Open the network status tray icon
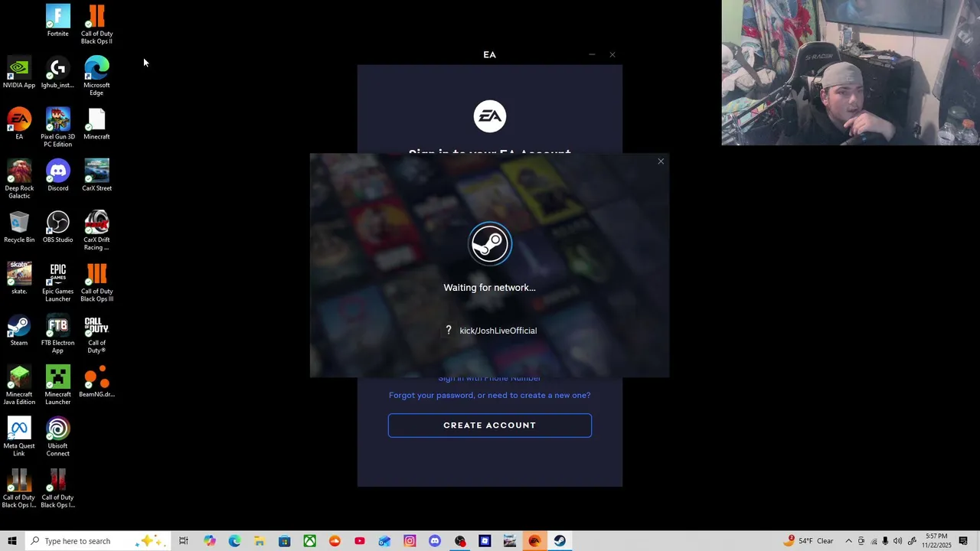Image resolution: width=980 pixels, height=551 pixels. pos(874,541)
